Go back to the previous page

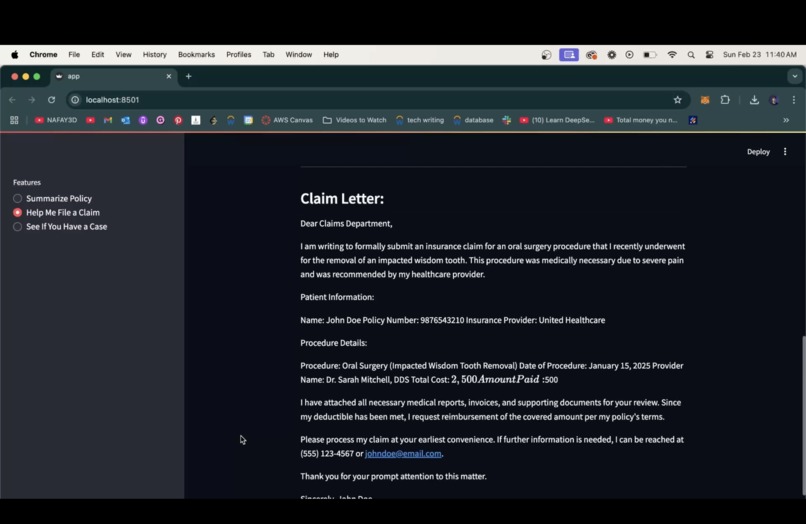[x=13, y=100]
